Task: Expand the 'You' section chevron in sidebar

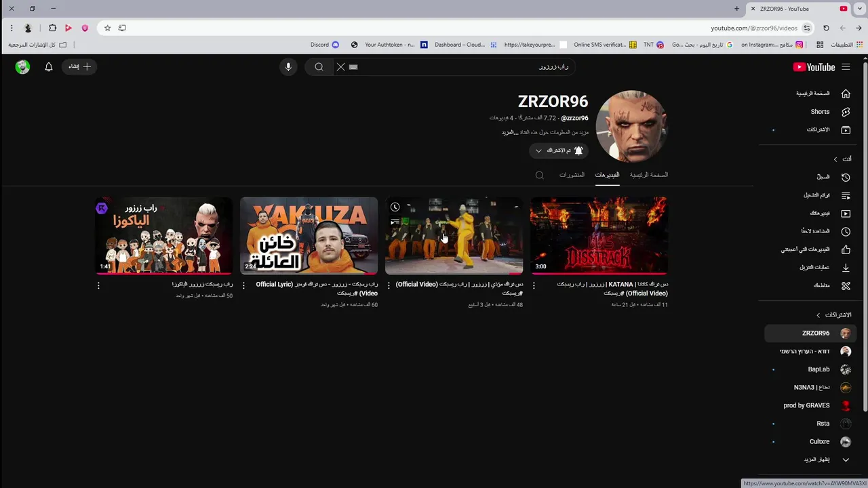Action: pyautogui.click(x=835, y=159)
